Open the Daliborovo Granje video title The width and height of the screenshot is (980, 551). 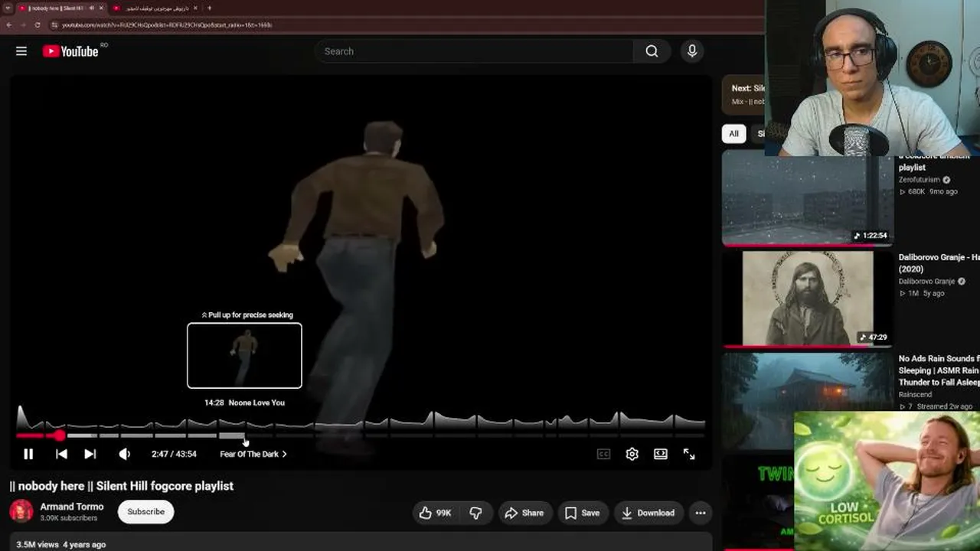tap(939, 263)
